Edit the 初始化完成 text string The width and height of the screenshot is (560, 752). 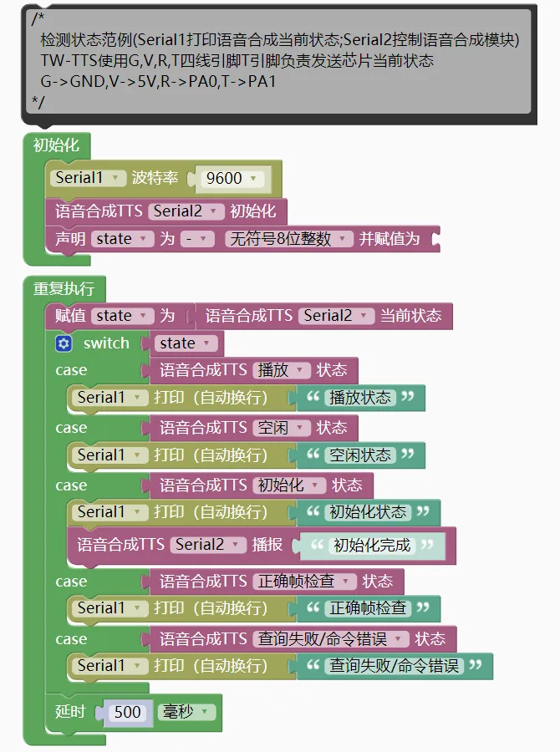tap(372, 546)
